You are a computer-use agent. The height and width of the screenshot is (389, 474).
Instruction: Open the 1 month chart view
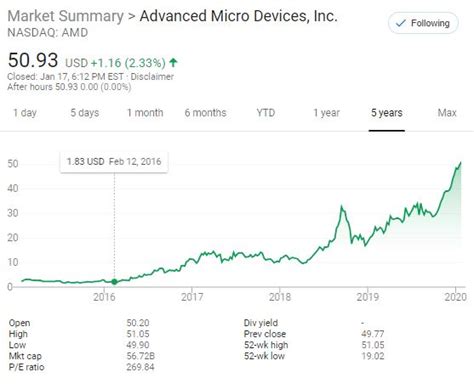click(145, 113)
